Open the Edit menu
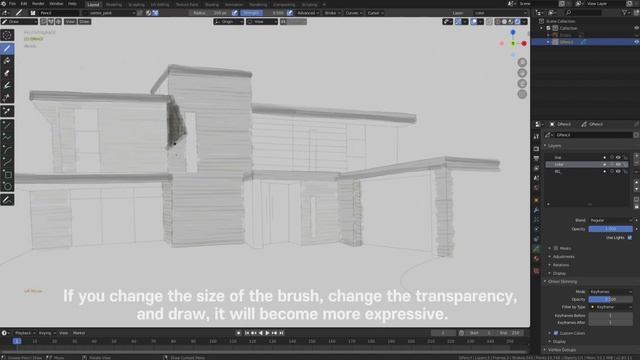This screenshot has height=360, width=640. [24, 4]
